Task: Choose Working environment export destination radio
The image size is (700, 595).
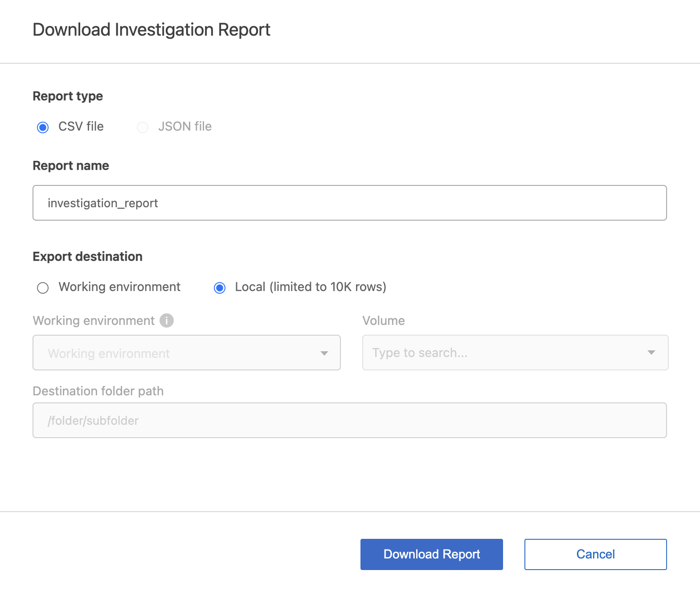Action: [43, 288]
